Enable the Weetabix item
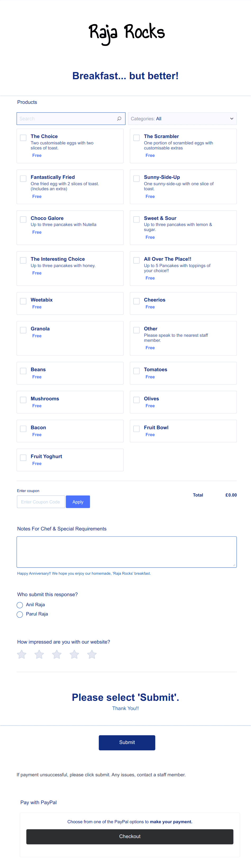The height and width of the screenshot is (868, 251). click(23, 301)
